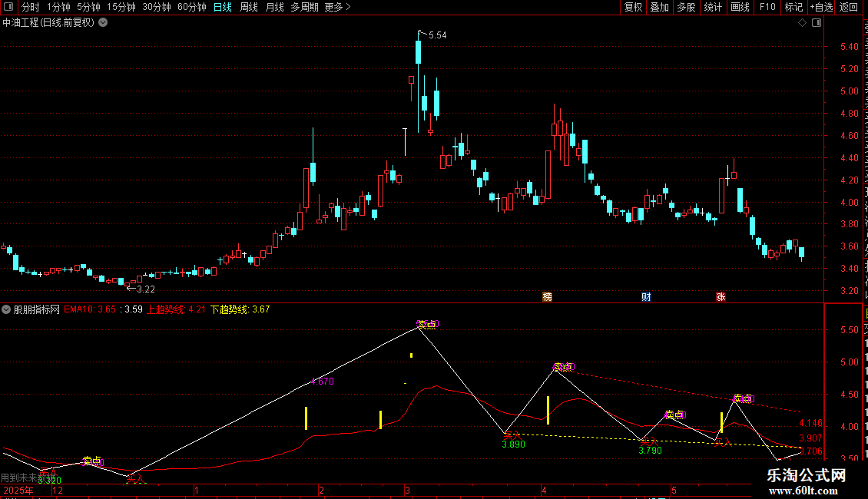Image resolution: width=868 pixels, height=499 pixels.
Task: Open dropdown beside 中油工程 chart title
Action: pyautogui.click(x=103, y=23)
